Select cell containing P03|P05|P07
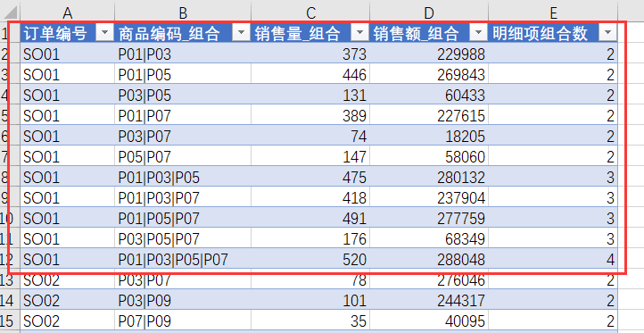644x333 pixels. tap(183, 239)
